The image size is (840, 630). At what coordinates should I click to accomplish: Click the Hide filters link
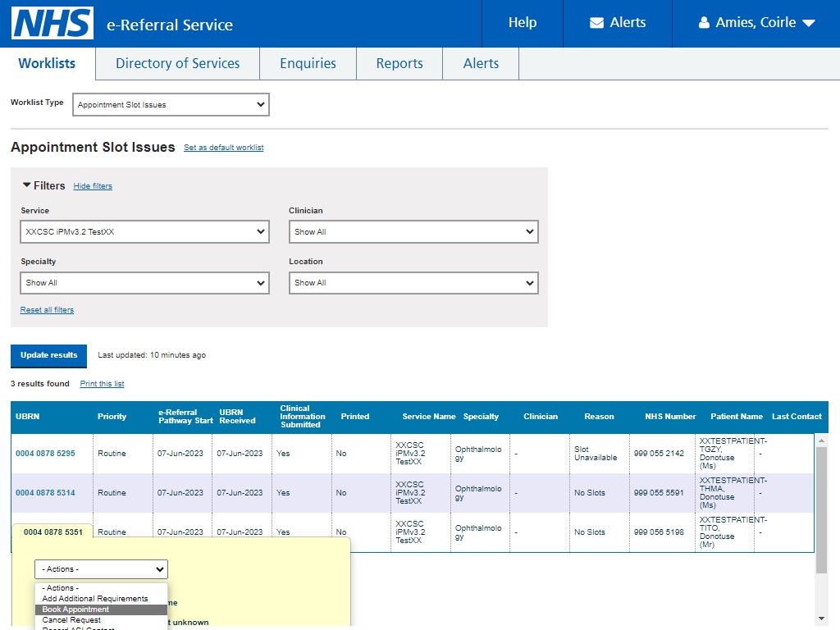(x=93, y=186)
